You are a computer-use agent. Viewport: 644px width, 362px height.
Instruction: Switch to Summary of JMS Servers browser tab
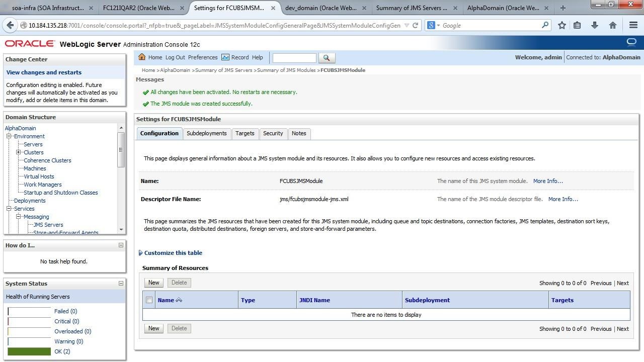coord(416,8)
